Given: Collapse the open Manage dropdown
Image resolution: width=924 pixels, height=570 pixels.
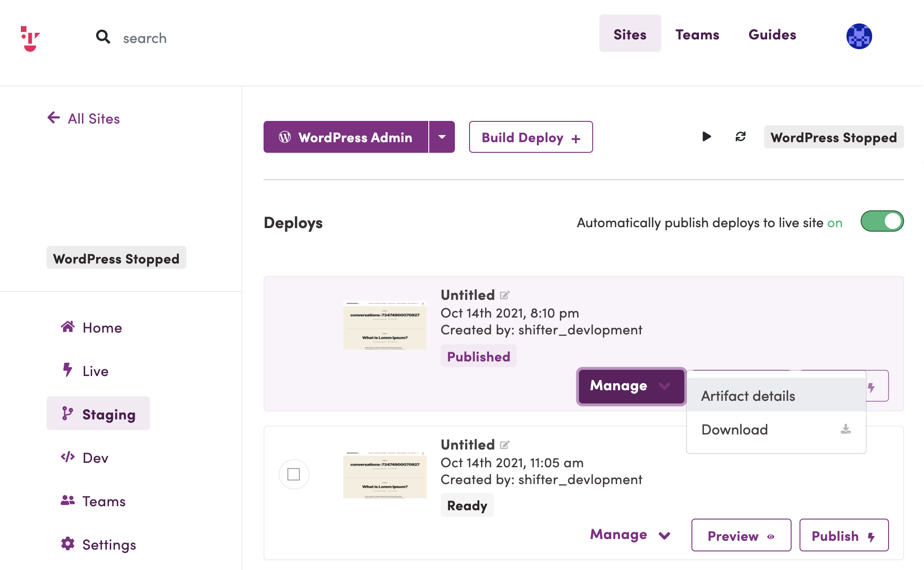Looking at the screenshot, I should 631,386.
